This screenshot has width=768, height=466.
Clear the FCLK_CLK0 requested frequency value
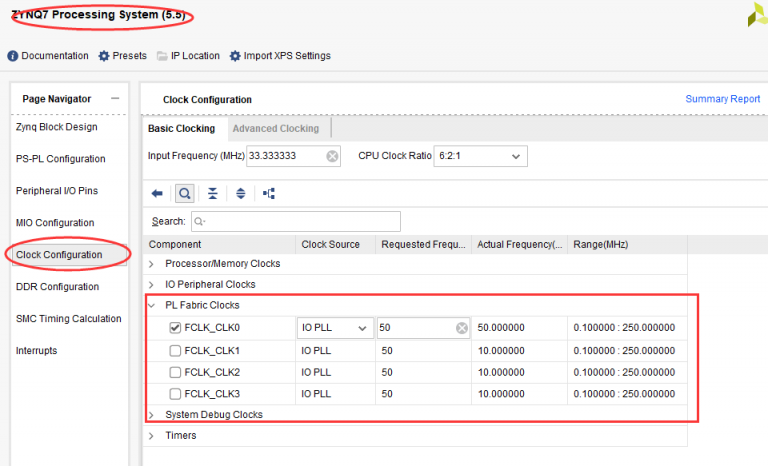[x=462, y=328]
